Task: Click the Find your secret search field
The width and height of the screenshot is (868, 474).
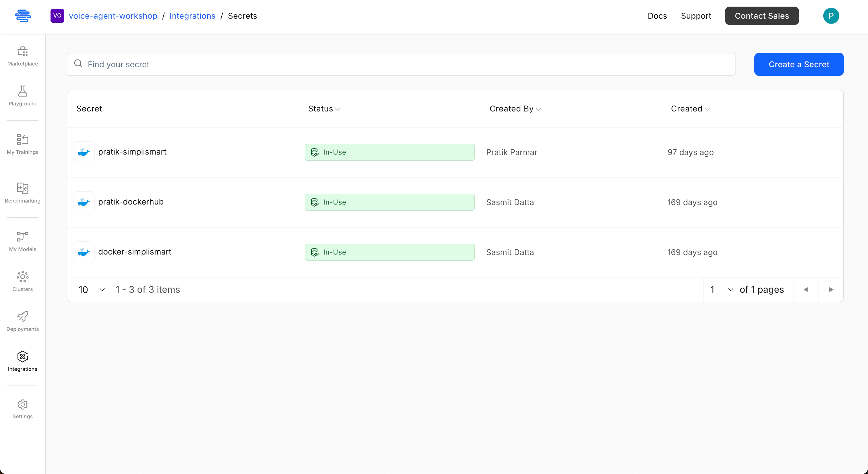Action: (x=401, y=64)
